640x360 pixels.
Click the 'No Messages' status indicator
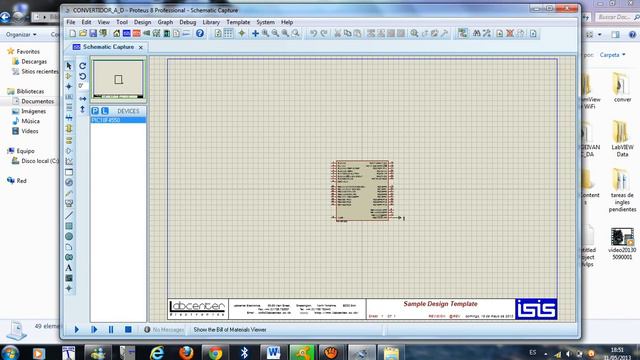click(164, 330)
